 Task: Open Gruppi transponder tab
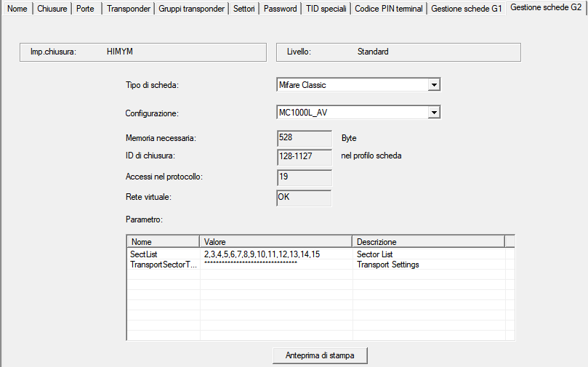coord(192,9)
